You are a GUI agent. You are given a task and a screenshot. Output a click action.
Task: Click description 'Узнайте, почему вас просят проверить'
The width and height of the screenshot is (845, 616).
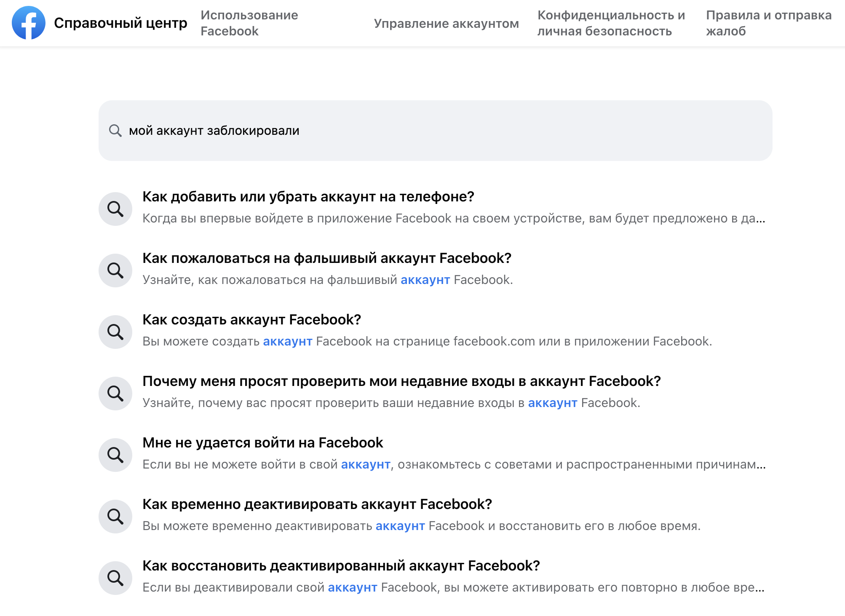point(391,403)
